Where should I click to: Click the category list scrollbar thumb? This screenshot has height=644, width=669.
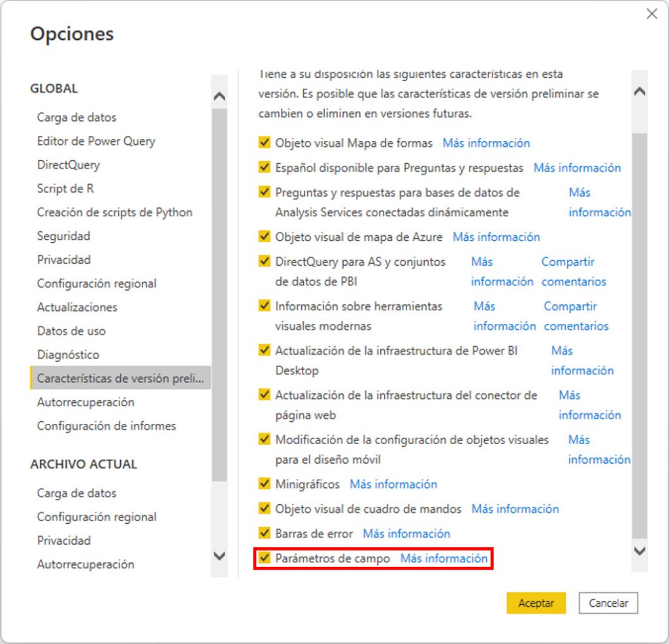pyautogui.click(x=220, y=295)
